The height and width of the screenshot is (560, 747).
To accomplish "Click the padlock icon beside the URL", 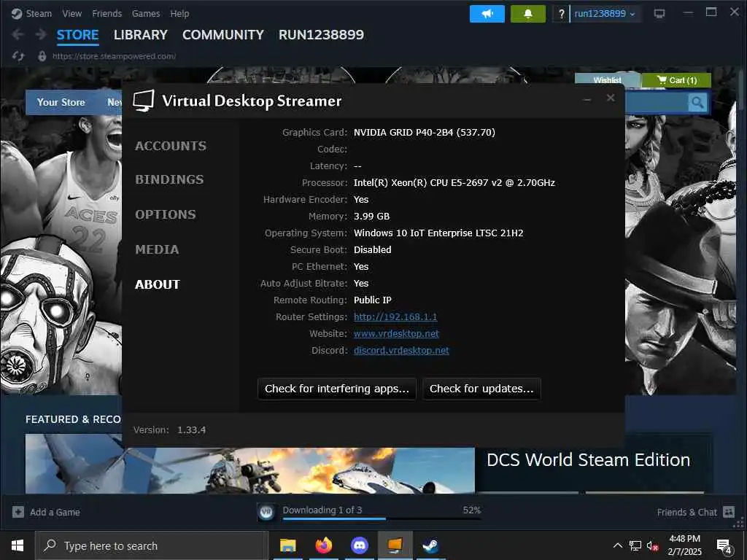I will 42,56.
